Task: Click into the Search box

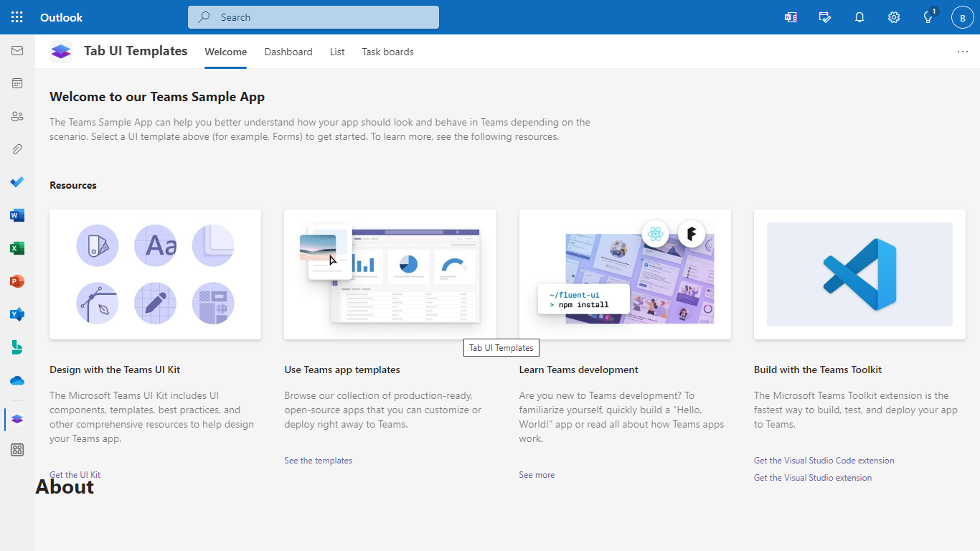Action: coord(314,17)
